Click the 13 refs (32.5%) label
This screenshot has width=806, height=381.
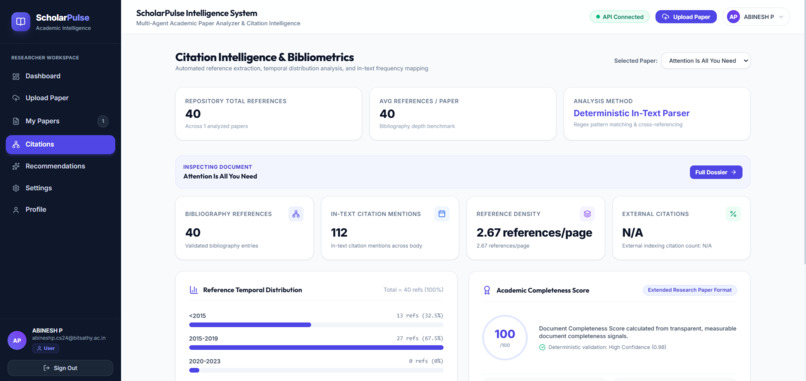click(420, 316)
